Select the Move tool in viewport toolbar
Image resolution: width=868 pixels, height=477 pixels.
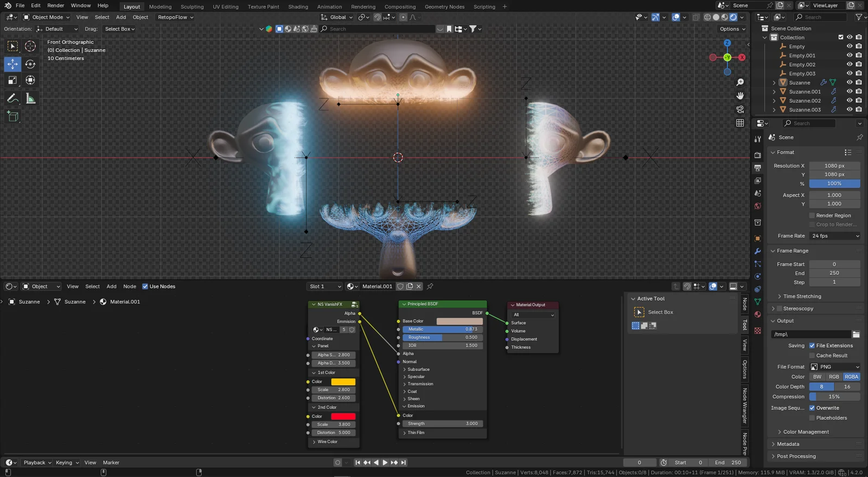click(12, 64)
